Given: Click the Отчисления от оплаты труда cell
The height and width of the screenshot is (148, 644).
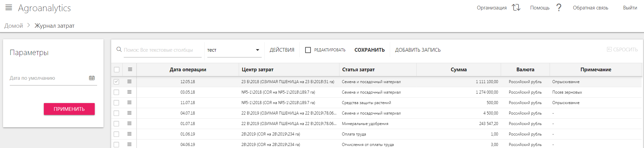Looking at the screenshot, I should 378,145.
